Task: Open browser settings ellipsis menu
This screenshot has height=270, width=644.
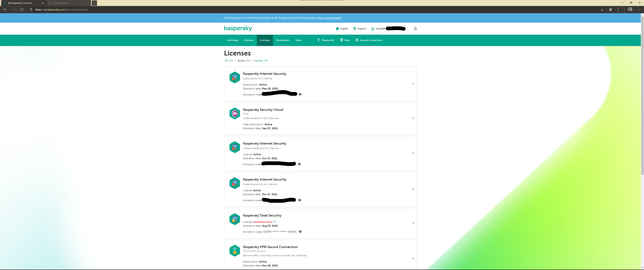Action: pos(639,10)
